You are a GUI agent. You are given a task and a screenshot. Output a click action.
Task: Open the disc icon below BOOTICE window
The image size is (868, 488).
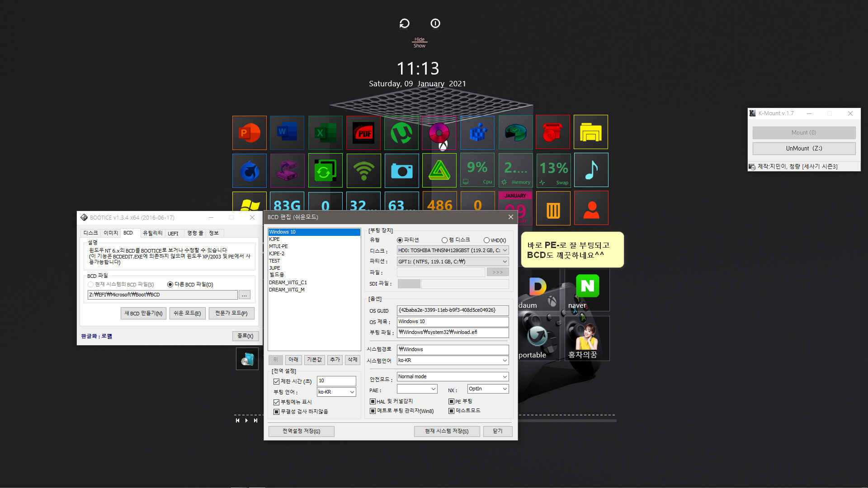[x=247, y=359]
